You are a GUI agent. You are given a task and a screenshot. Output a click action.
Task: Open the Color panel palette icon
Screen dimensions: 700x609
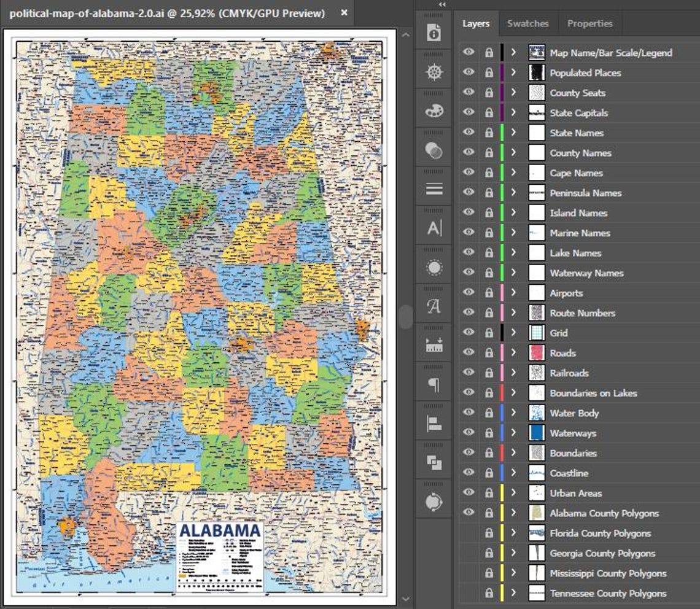point(434,111)
